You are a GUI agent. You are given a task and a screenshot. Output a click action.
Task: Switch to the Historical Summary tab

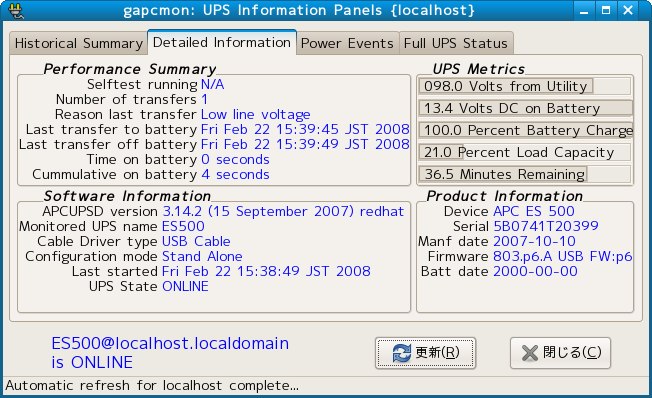79,43
